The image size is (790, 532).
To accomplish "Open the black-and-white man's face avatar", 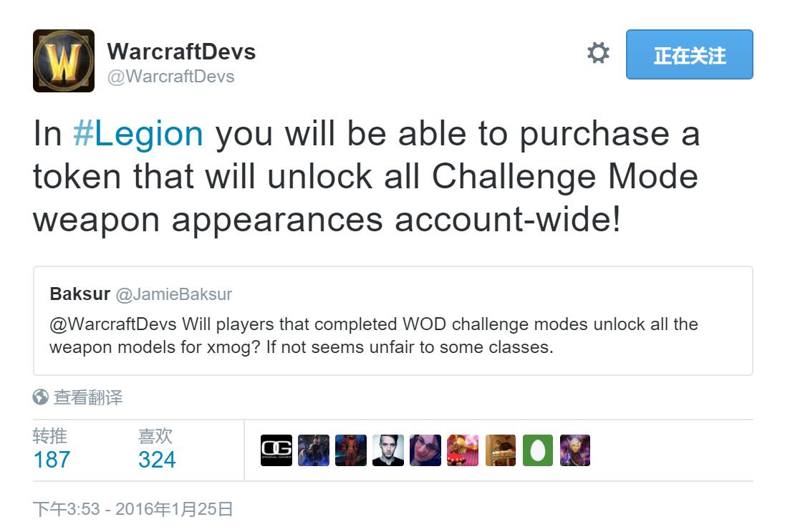I will pos(388,450).
